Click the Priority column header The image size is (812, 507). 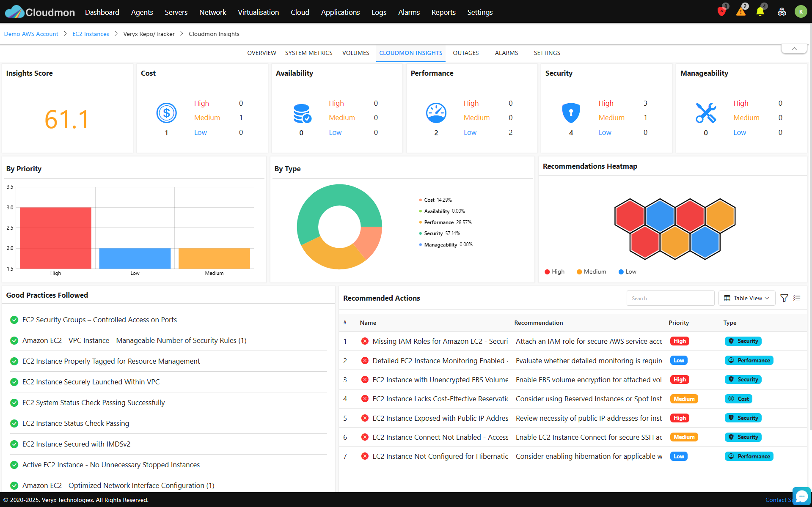point(679,323)
